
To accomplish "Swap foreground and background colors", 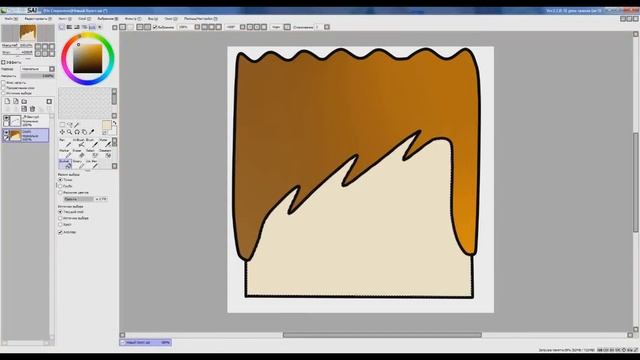I will point(114,123).
